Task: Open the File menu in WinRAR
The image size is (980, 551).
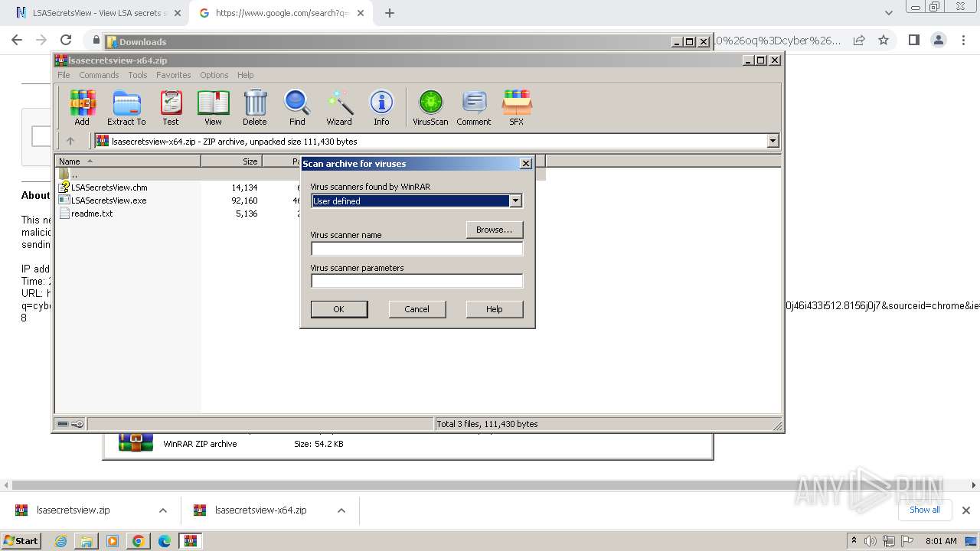Action: (64, 75)
